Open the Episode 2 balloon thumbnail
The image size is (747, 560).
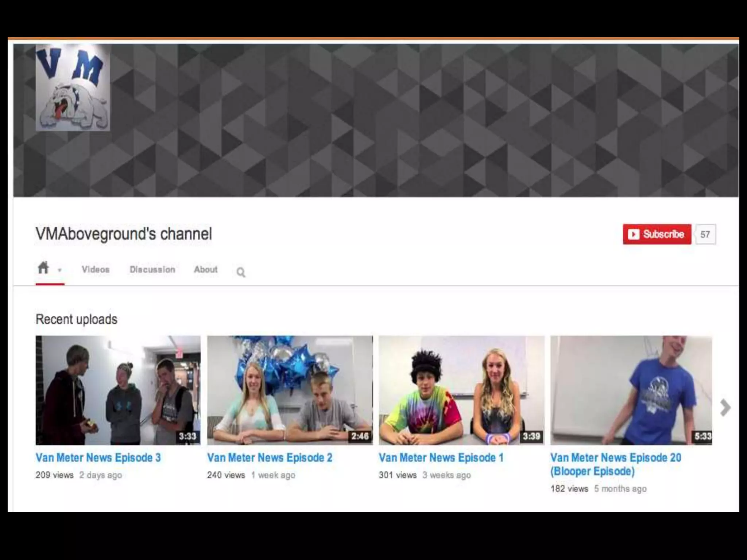(x=290, y=390)
